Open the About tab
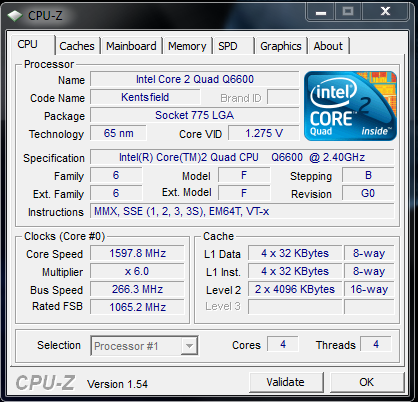418x402 pixels. 328,46
